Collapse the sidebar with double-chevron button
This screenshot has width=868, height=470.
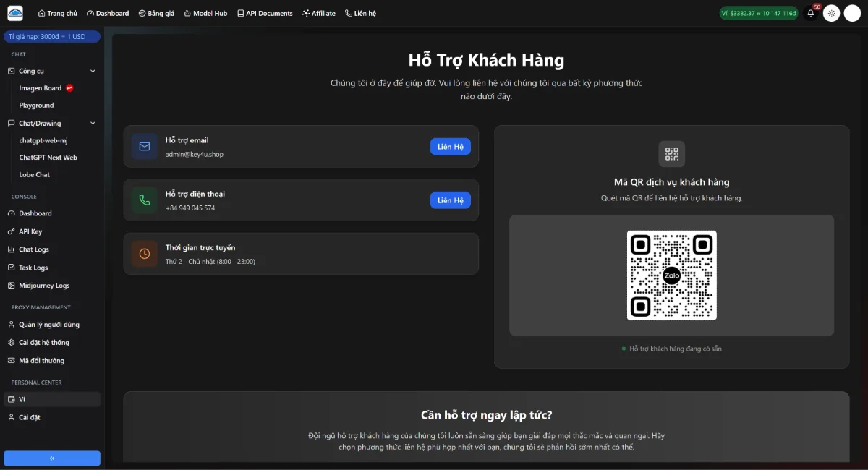coord(52,458)
